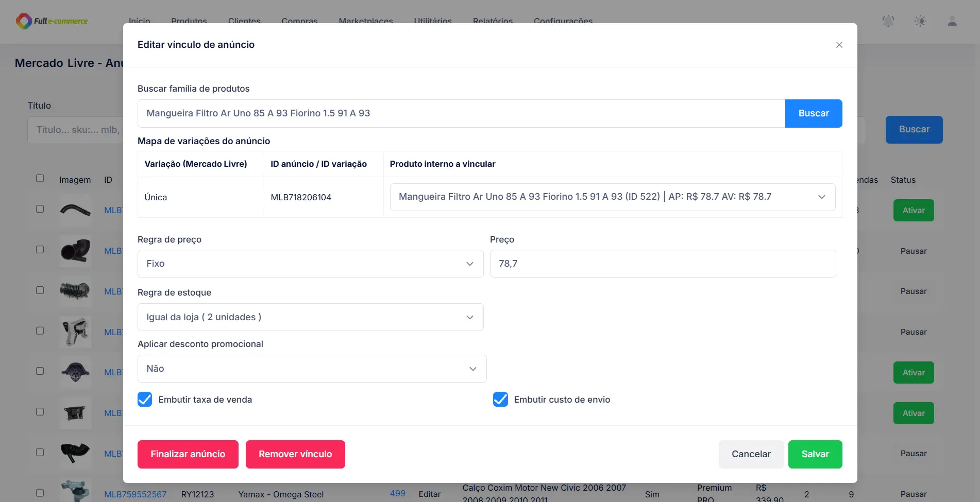Click the green Salvar button
Screen dimensions: 980x502
(815, 454)
